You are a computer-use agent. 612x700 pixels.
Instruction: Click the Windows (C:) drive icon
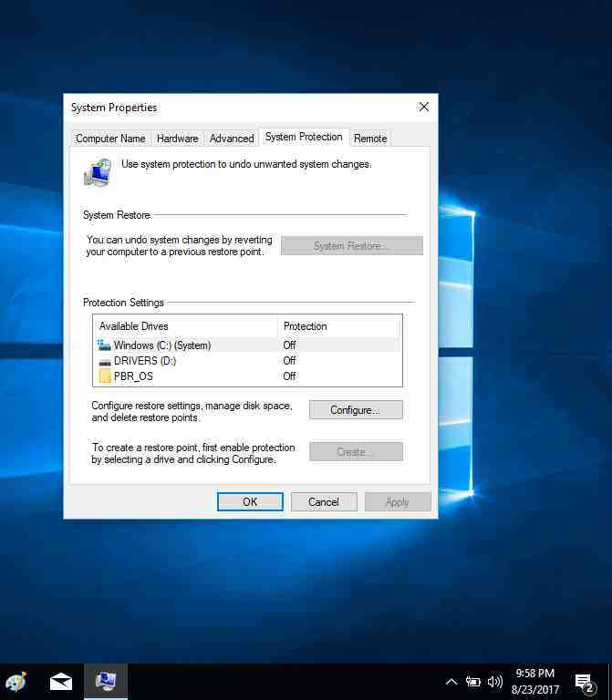[104, 345]
